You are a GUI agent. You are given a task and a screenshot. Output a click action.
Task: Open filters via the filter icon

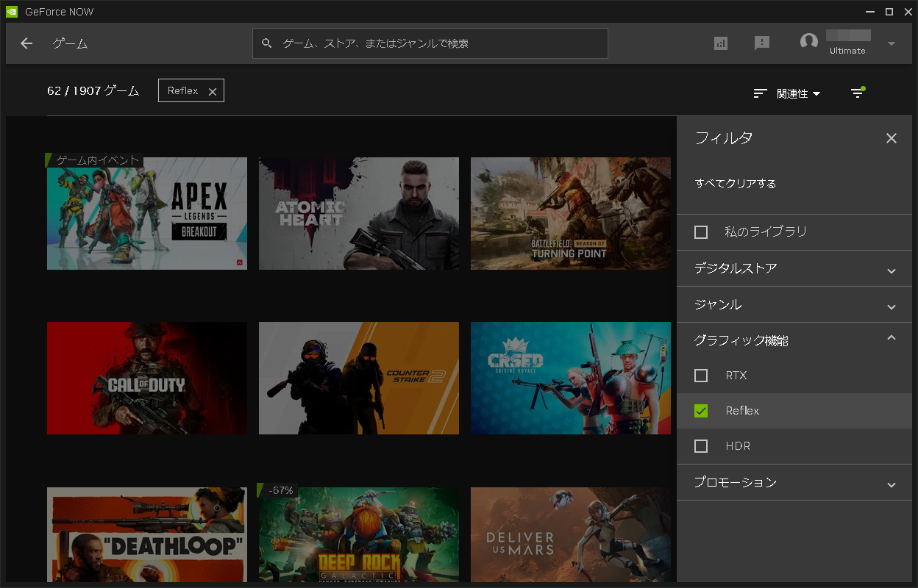(857, 93)
